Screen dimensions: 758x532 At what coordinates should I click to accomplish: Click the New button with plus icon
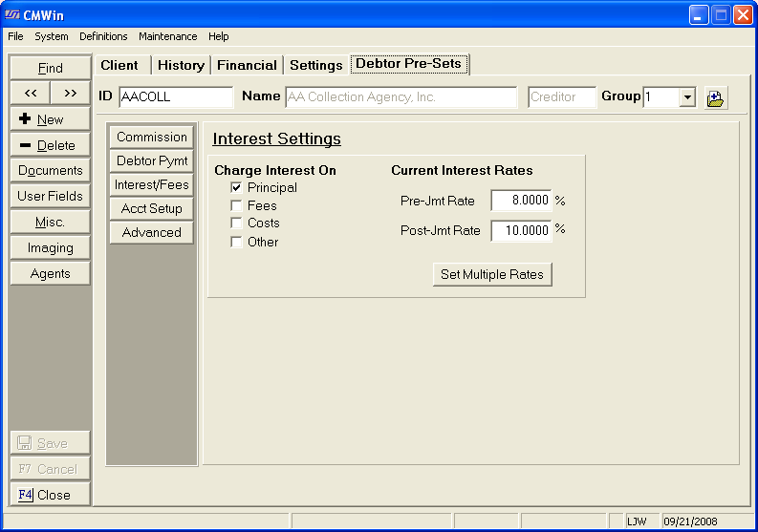tap(50, 119)
